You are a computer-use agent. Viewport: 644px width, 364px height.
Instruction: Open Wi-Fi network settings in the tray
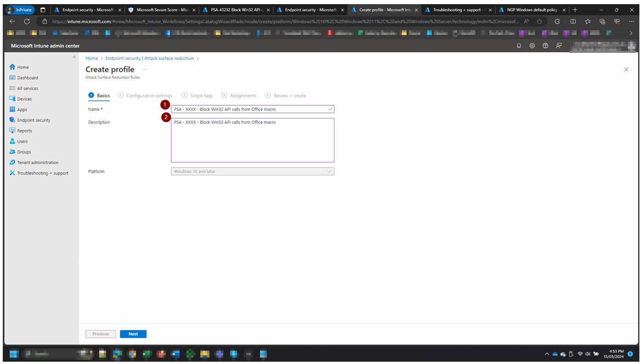pos(580,354)
